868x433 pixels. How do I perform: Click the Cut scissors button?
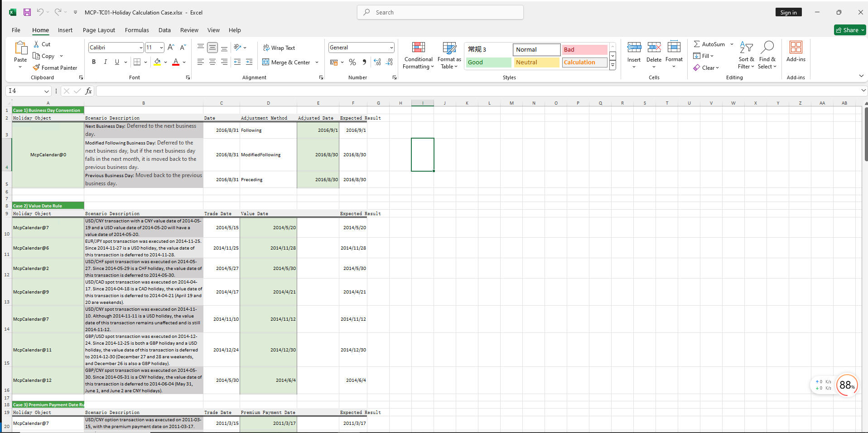pyautogui.click(x=42, y=44)
